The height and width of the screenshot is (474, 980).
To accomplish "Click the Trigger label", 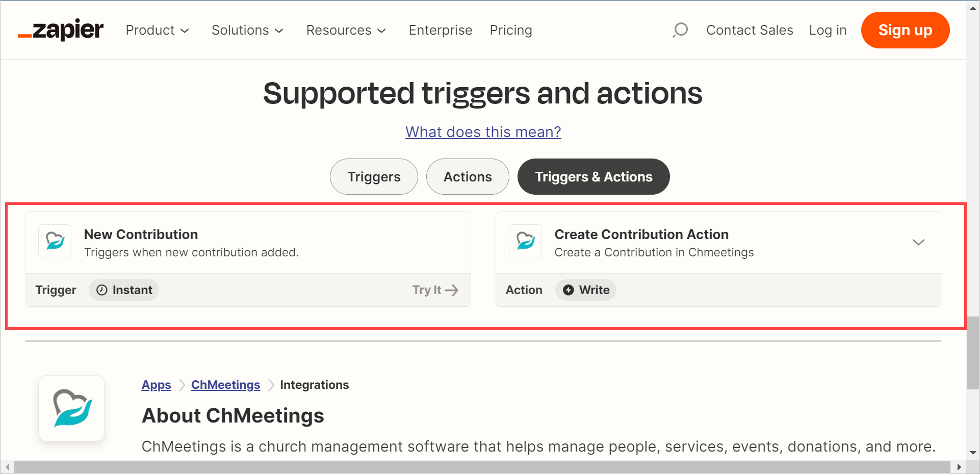I will [56, 290].
